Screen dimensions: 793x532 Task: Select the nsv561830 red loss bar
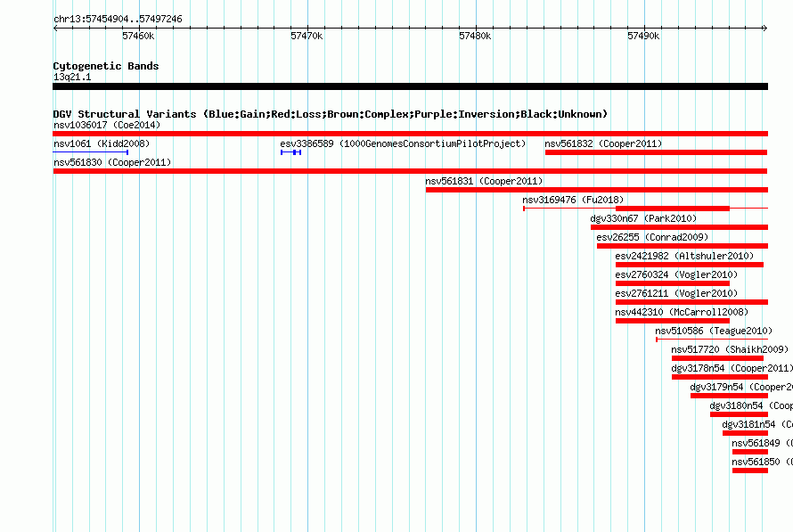(410, 171)
